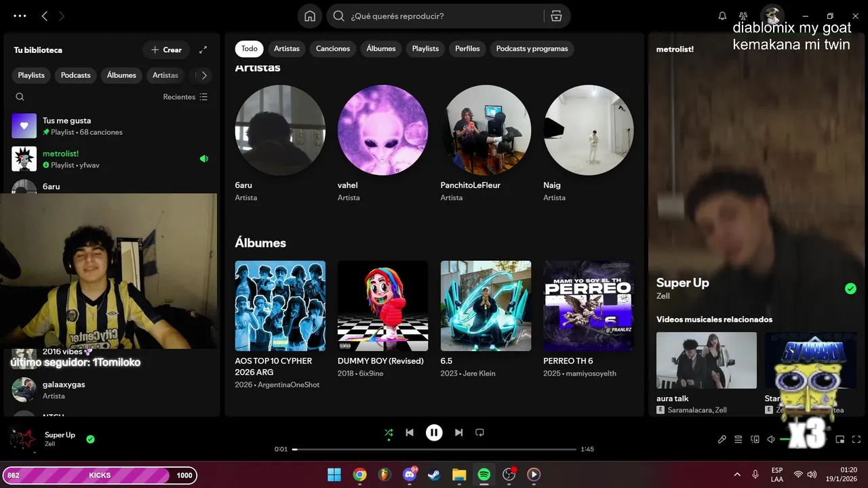Open Tus me gusta playlist
Image resolution: width=868 pixels, height=488 pixels.
click(111, 126)
